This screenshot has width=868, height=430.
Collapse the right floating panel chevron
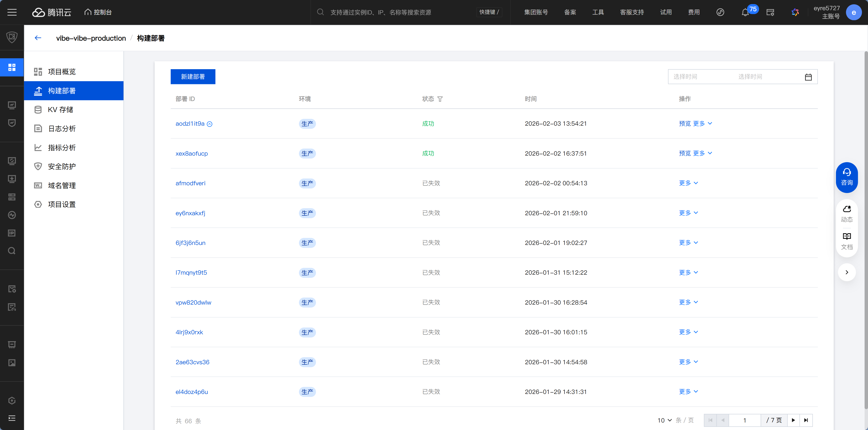pos(846,272)
